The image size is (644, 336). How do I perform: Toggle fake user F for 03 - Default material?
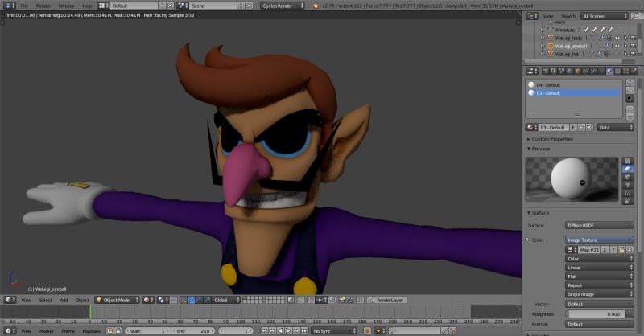(x=573, y=128)
